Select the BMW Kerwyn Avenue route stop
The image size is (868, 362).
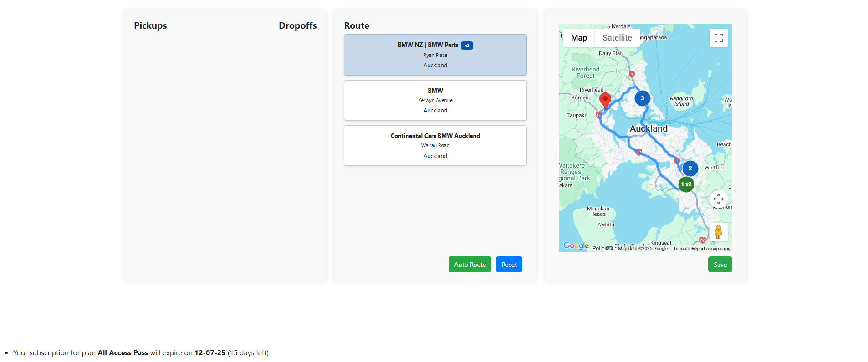pyautogui.click(x=435, y=100)
